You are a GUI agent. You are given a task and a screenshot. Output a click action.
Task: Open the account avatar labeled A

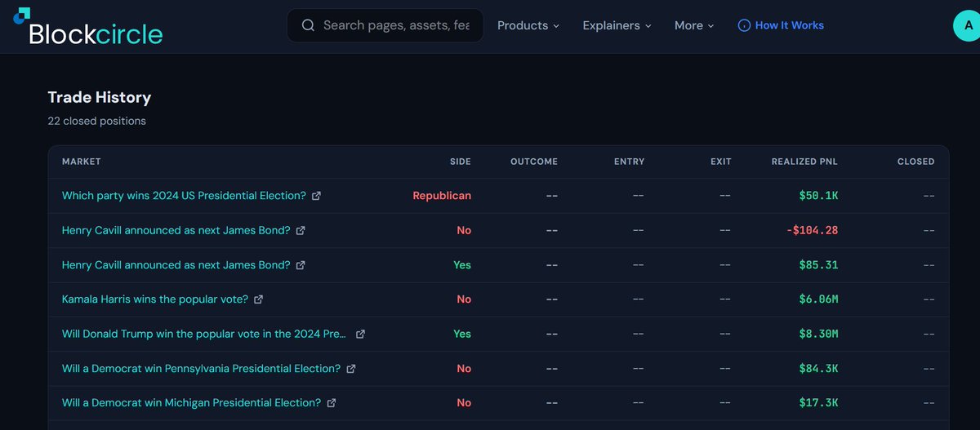pos(969,25)
